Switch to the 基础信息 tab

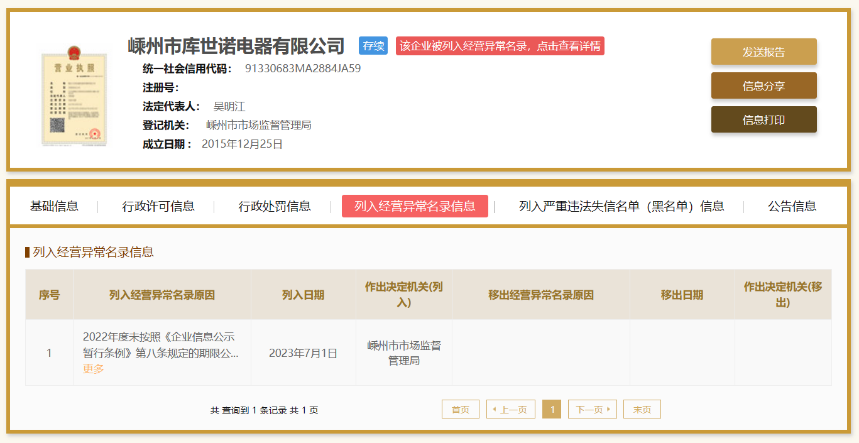point(54,206)
